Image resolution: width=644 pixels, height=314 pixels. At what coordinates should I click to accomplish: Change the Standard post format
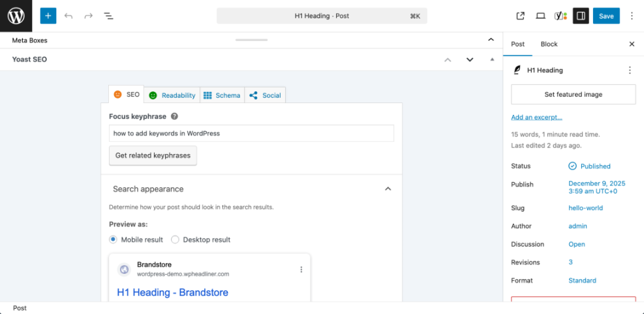point(582,281)
